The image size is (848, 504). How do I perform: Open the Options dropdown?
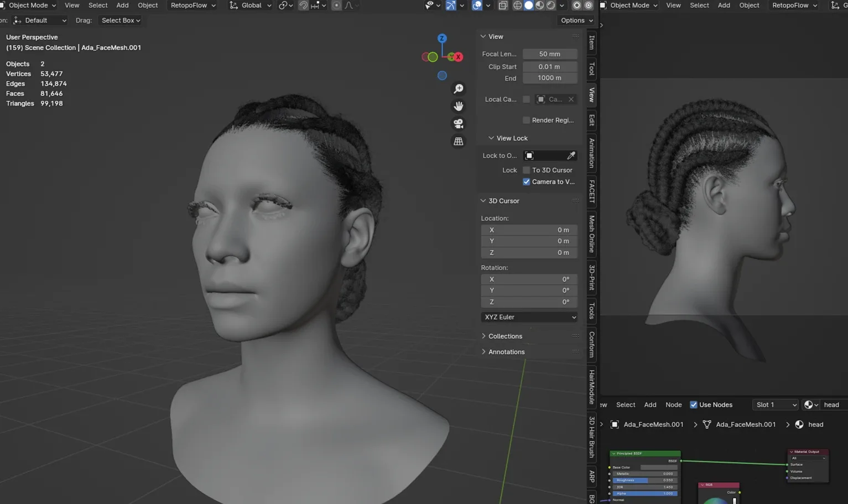click(576, 20)
